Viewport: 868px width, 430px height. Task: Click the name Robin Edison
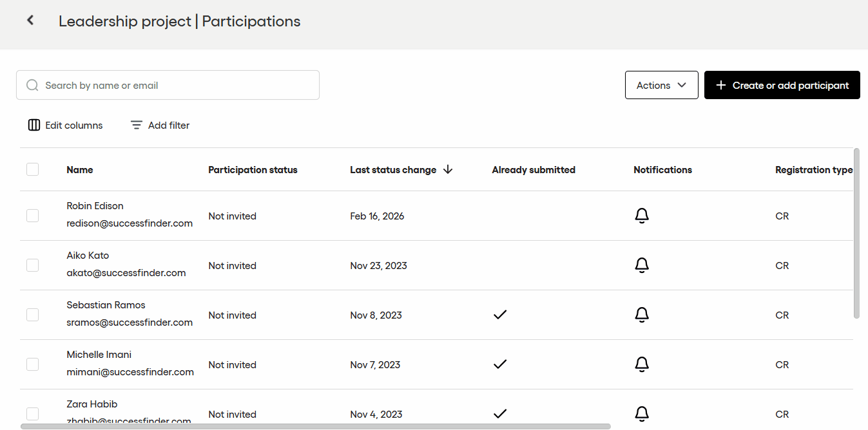[x=95, y=206]
